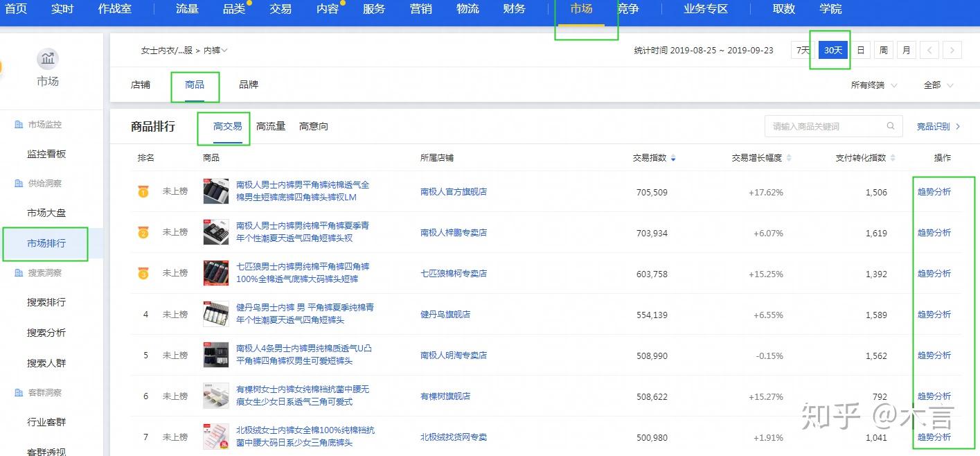Open 监控看板 in the sidebar
The width and height of the screenshot is (980, 456).
pos(46,154)
